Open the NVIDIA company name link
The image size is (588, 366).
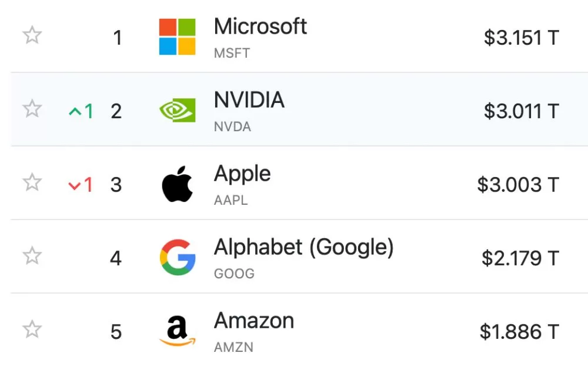(x=249, y=100)
